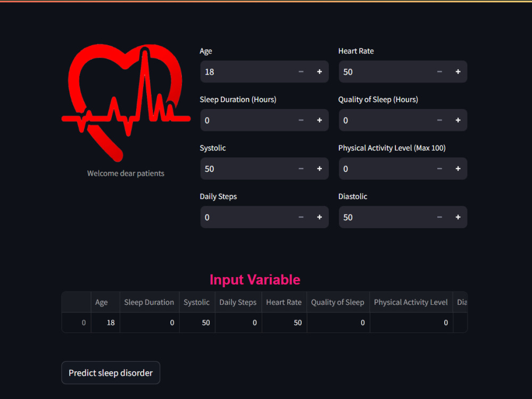
Task: Increase Systolic value with plus
Action: 319,169
